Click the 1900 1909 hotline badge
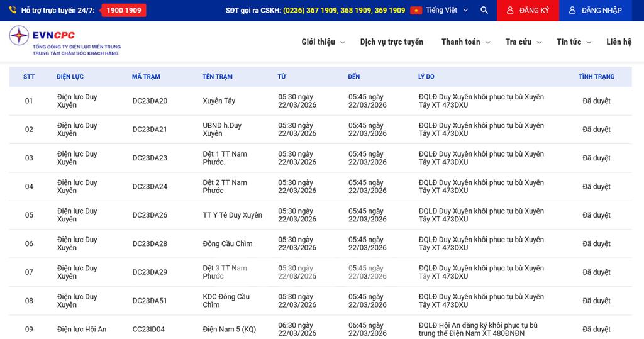The image size is (644, 339). tap(123, 11)
